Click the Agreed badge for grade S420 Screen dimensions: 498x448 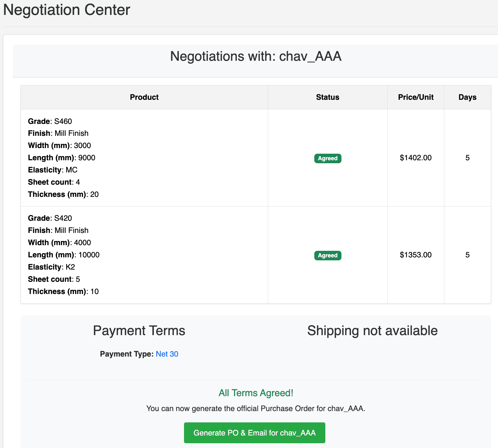(327, 255)
